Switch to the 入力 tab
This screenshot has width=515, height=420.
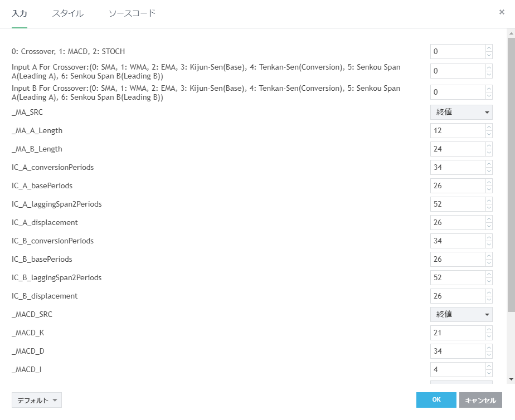tap(20, 13)
